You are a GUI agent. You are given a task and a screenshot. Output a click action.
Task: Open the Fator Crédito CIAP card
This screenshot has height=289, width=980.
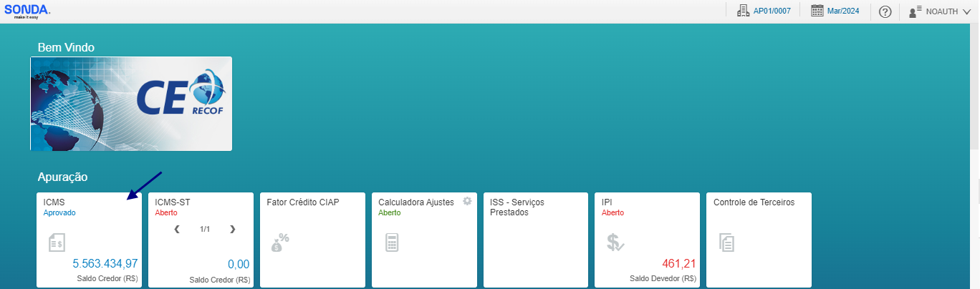pos(313,240)
